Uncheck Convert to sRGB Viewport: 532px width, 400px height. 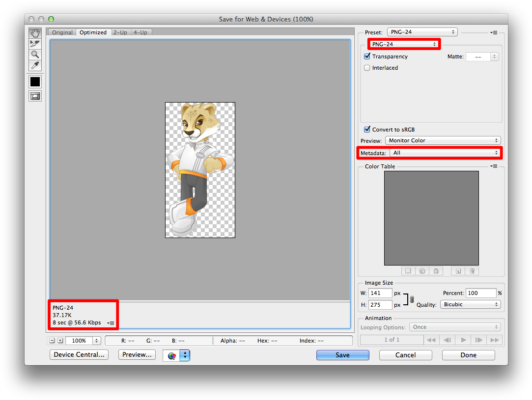click(367, 130)
